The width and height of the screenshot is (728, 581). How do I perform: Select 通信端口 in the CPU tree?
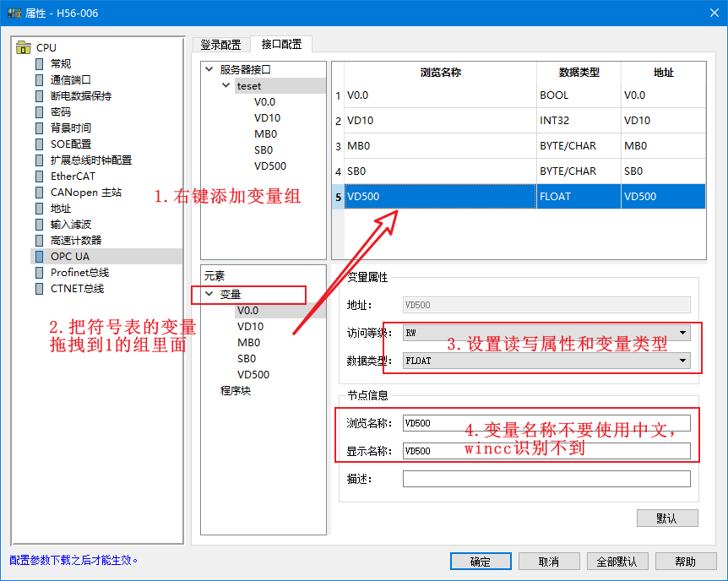[x=71, y=80]
